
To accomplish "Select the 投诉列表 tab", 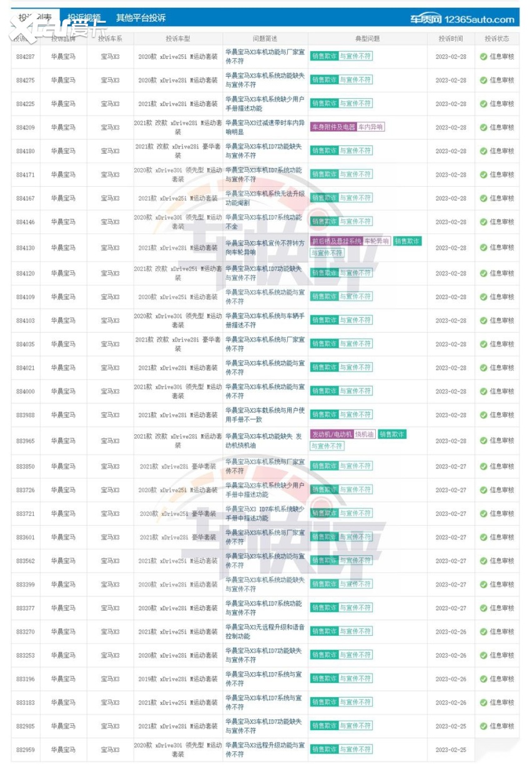I will 35,17.
